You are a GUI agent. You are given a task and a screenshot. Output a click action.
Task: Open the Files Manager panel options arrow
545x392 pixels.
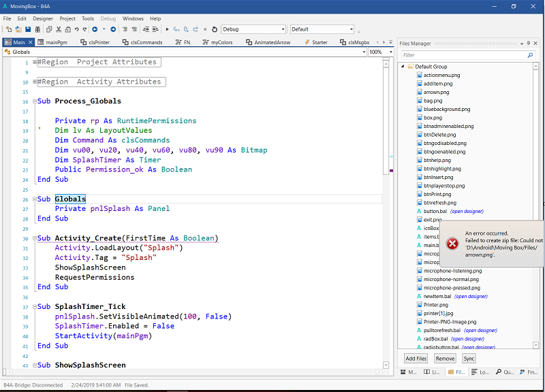click(522, 44)
